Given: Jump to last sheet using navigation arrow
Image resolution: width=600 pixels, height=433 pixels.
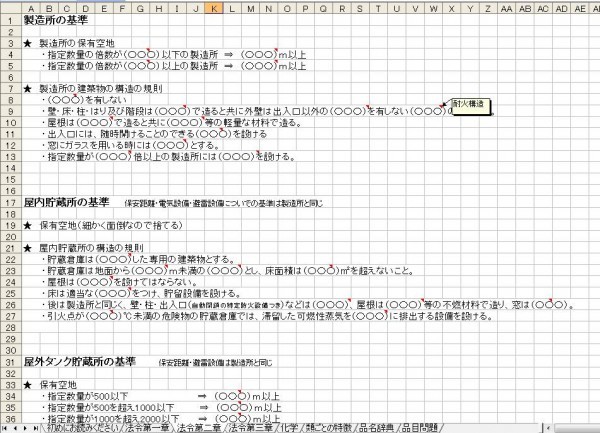Looking at the screenshot, I should click(x=35, y=428).
